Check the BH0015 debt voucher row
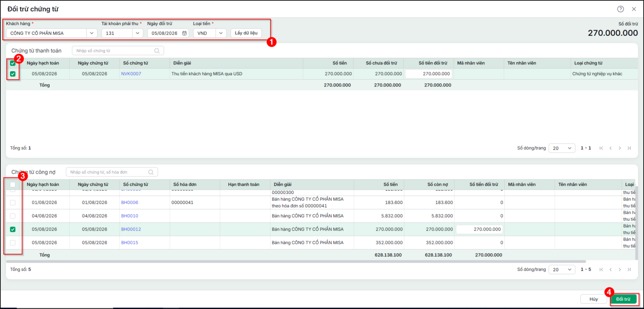This screenshot has height=309, width=644. click(13, 243)
